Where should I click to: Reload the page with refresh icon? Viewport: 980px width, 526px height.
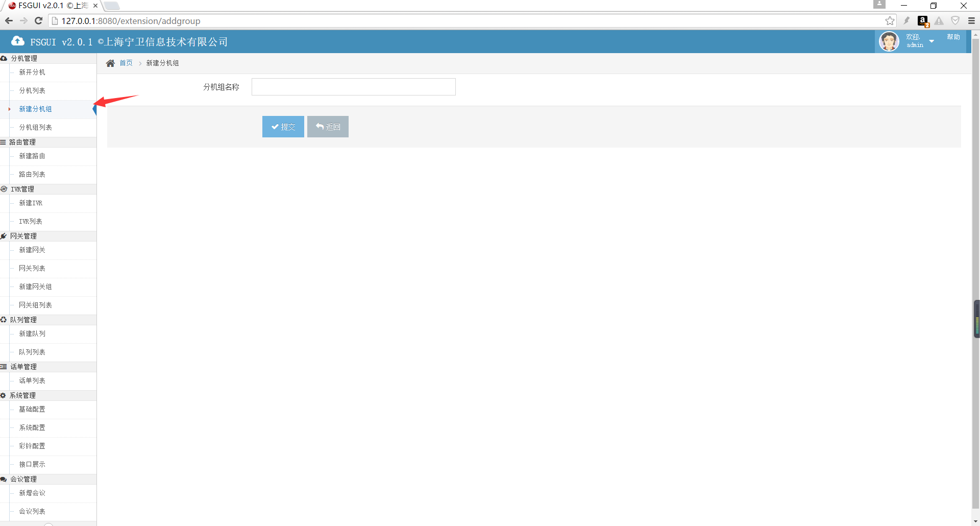(x=38, y=21)
